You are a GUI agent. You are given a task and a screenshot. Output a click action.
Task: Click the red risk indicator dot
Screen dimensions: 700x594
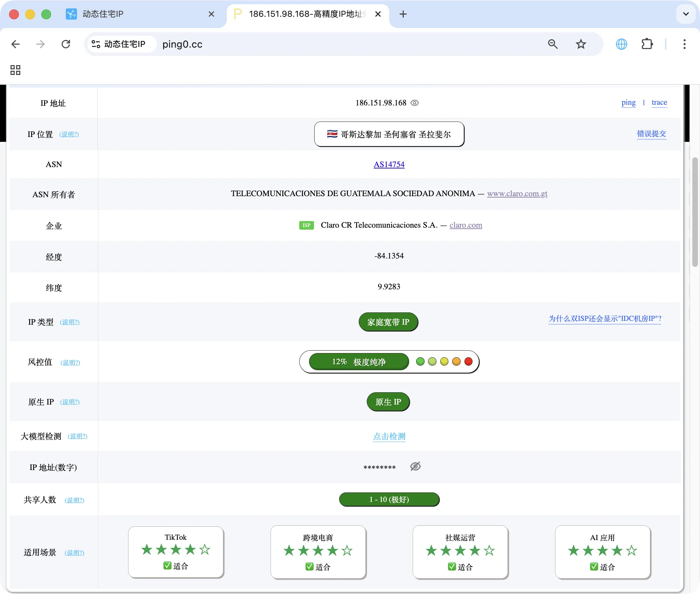[468, 361]
